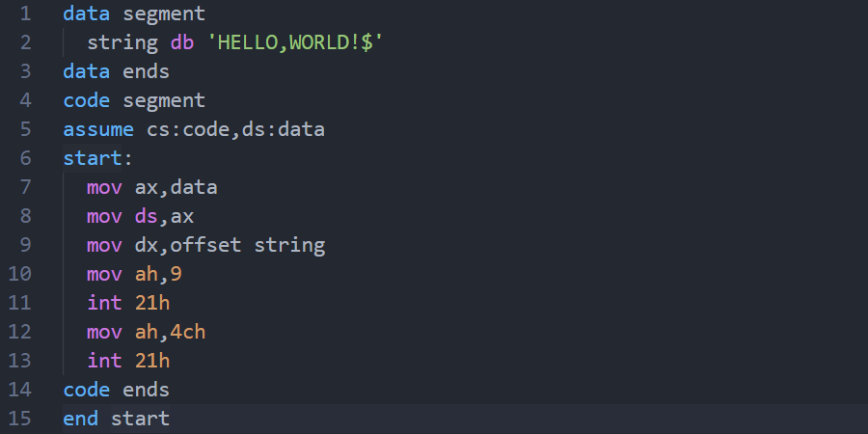Place cursor in the 'HELLO,WORLD!$' string literal

pyautogui.click(x=295, y=43)
